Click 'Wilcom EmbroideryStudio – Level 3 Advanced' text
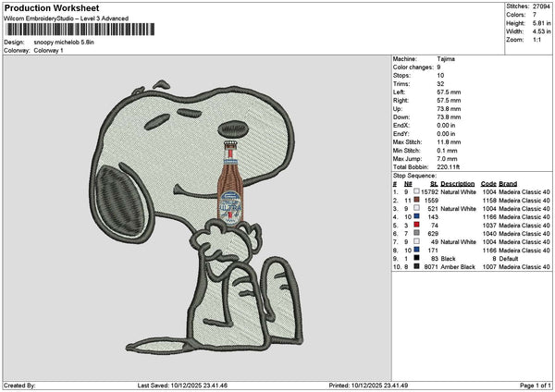The height and width of the screenshot is (392, 555). coord(67,18)
